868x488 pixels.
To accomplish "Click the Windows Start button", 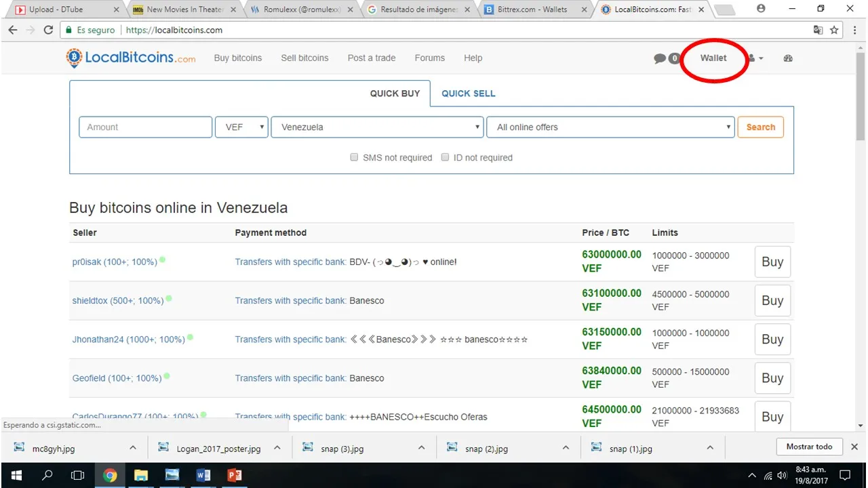I will tap(16, 475).
